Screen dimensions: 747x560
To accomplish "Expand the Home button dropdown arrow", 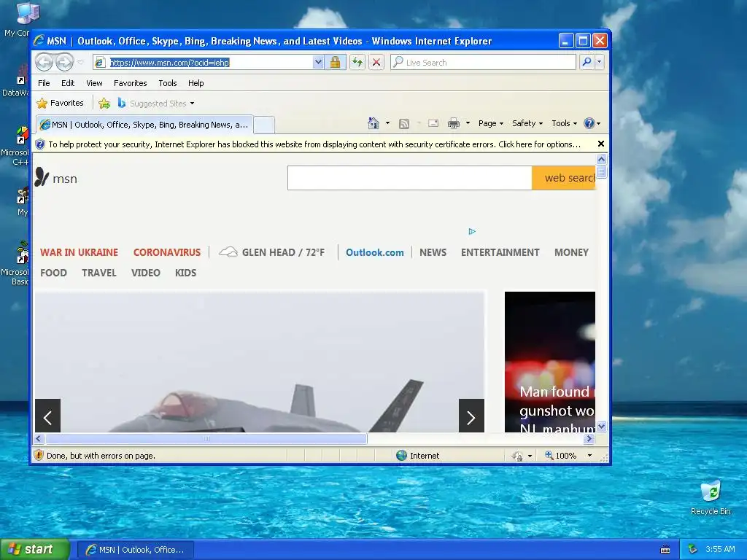I will [387, 123].
